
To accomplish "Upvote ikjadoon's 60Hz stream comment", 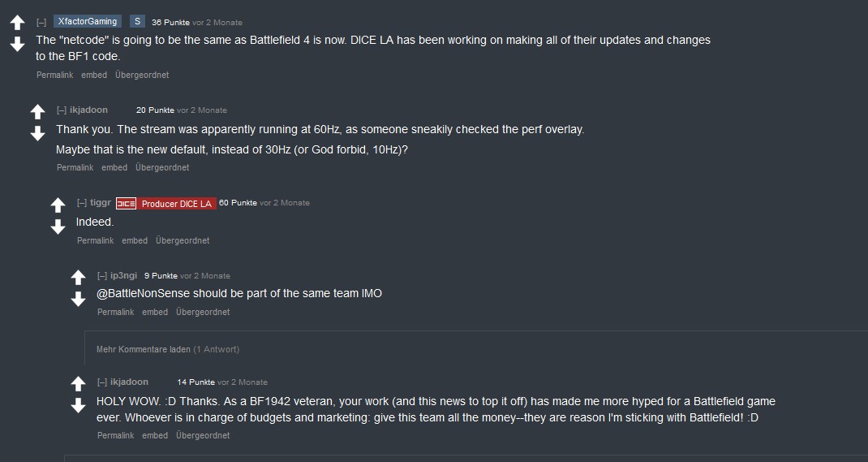I will [x=37, y=112].
